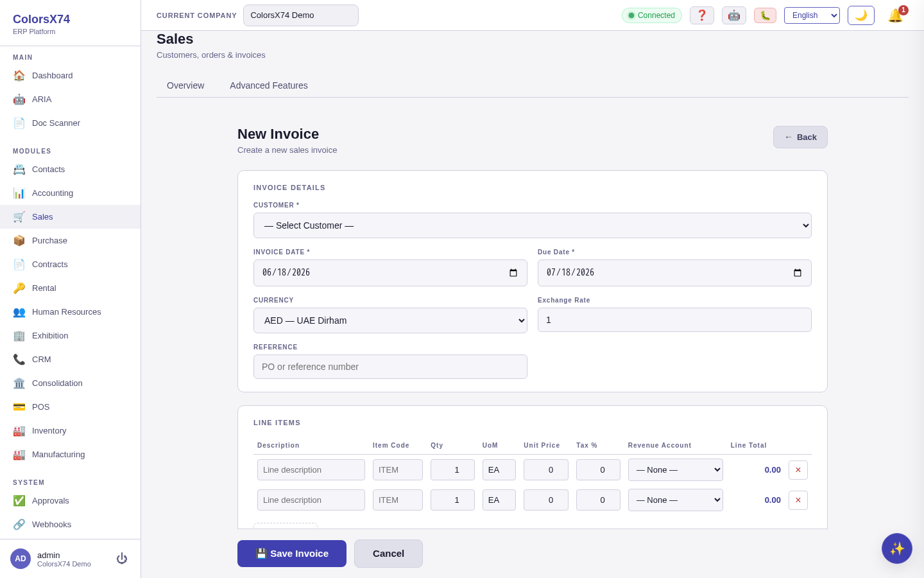The width and height of the screenshot is (924, 578).
Task: Click second line's Item Code field
Action: [x=398, y=500]
